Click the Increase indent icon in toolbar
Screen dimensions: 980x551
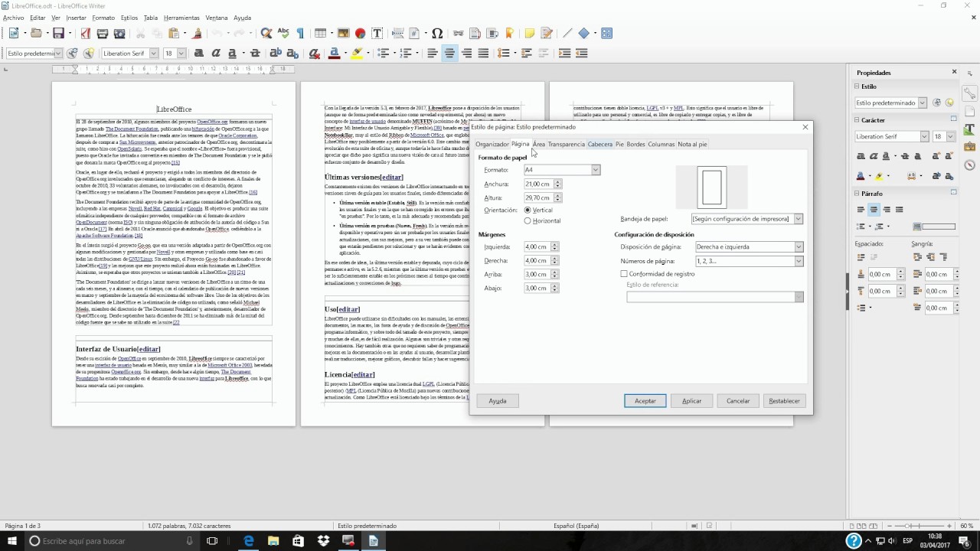(564, 54)
